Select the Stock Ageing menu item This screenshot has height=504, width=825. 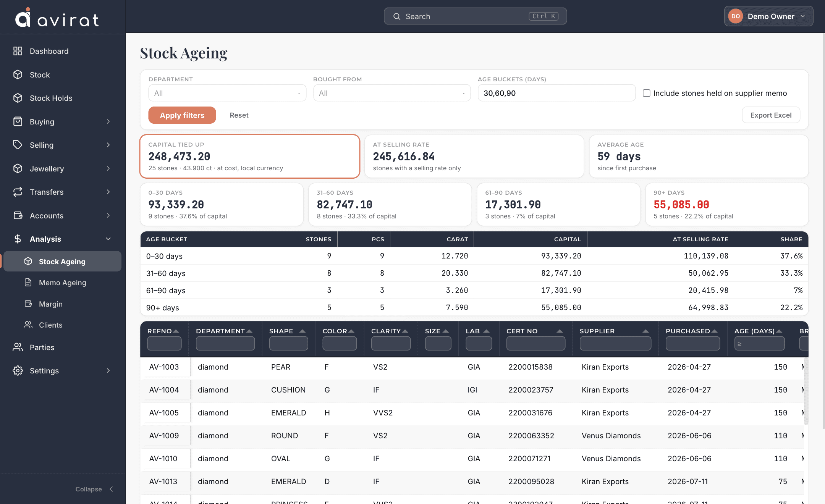[62, 262]
